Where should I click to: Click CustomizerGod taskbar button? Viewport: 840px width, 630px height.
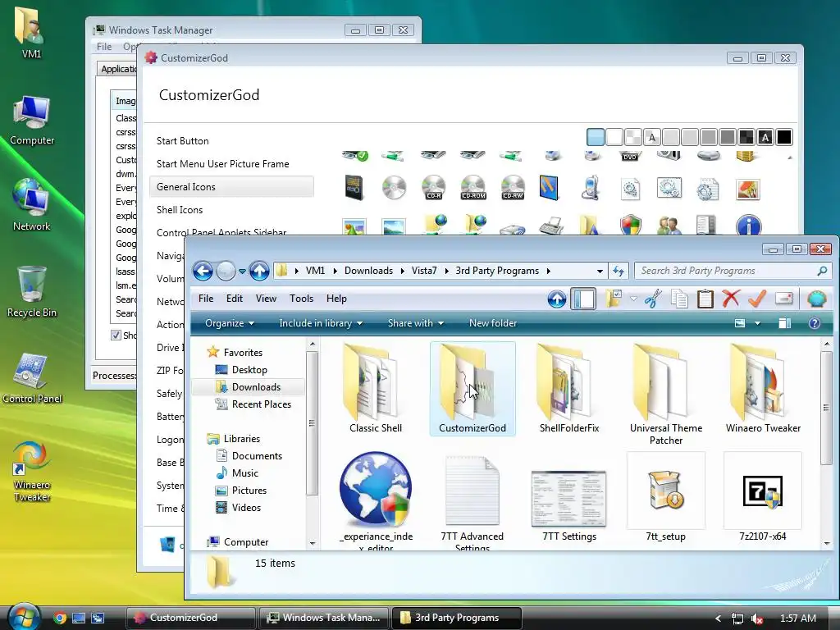click(x=191, y=618)
